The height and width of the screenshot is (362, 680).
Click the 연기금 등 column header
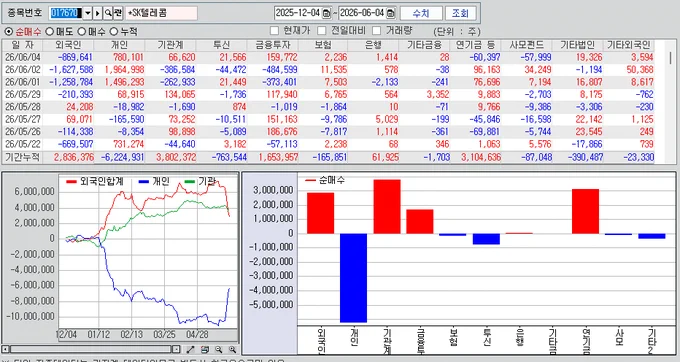476,45
